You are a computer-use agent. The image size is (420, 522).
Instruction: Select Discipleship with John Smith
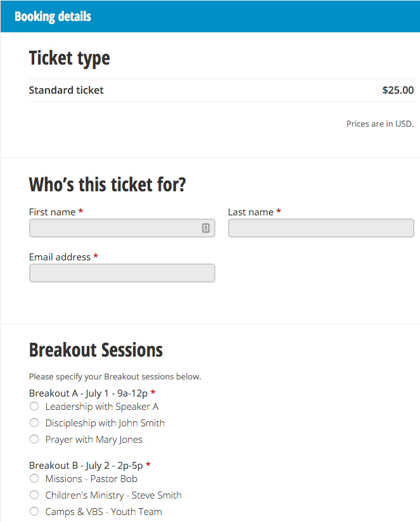[x=34, y=423]
